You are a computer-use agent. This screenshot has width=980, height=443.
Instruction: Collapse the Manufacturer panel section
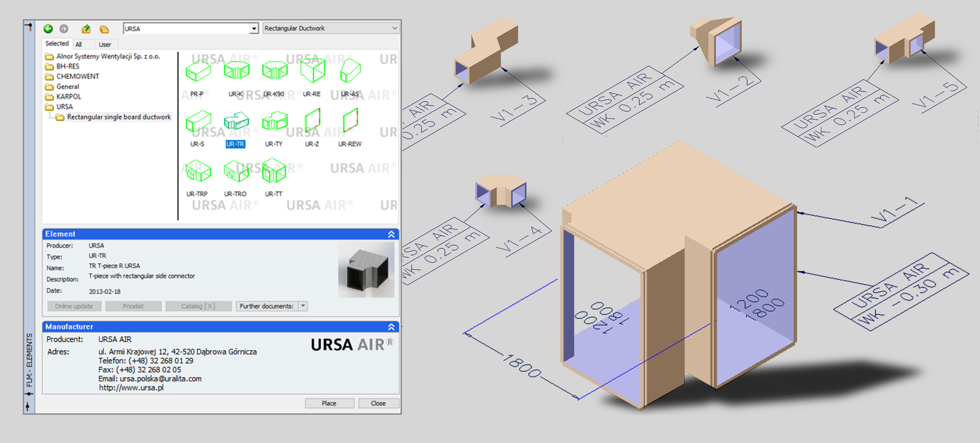[x=391, y=327]
